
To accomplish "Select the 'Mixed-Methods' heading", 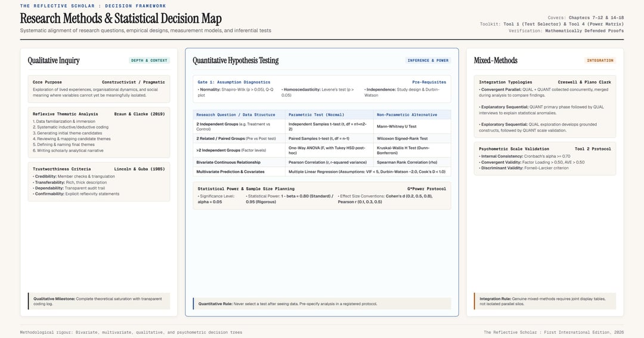I will click(496, 60).
